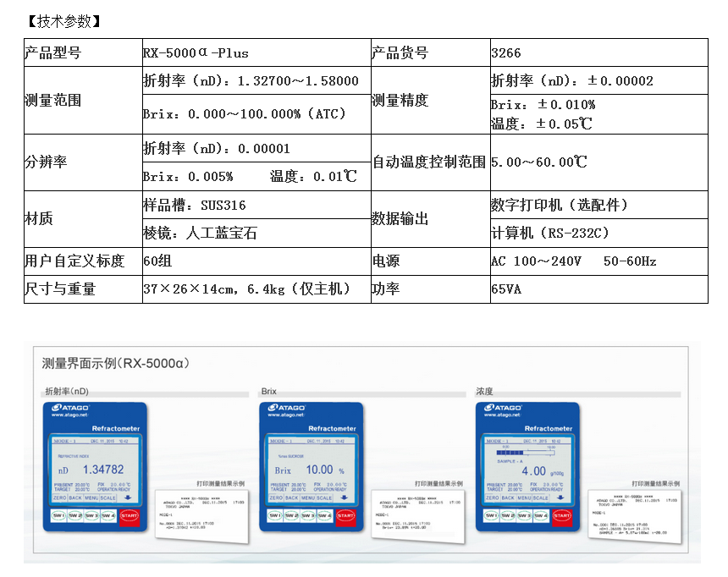Click the 4.00 g/100g concentration reading
The image size is (728, 577).
click(x=543, y=471)
